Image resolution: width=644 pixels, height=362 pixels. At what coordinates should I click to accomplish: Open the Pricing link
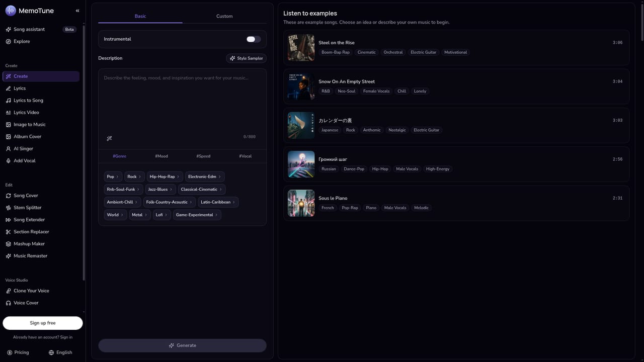pos(19,352)
